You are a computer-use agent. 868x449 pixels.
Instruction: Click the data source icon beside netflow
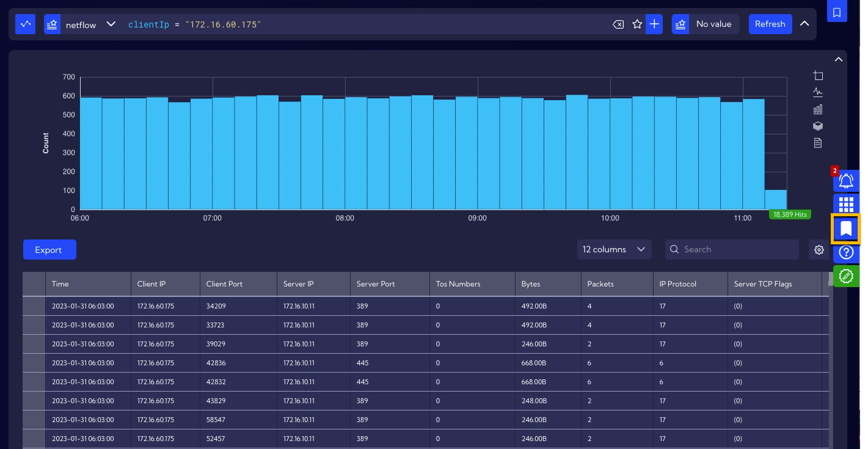click(x=52, y=24)
